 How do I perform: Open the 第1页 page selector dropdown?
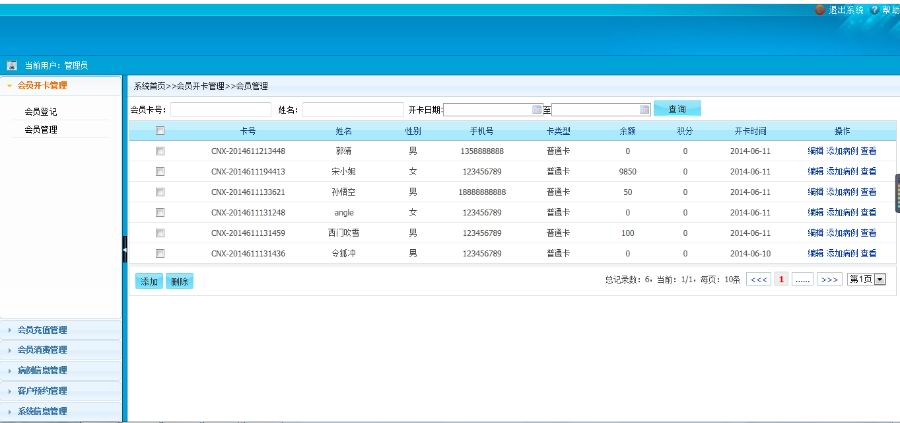(867, 280)
